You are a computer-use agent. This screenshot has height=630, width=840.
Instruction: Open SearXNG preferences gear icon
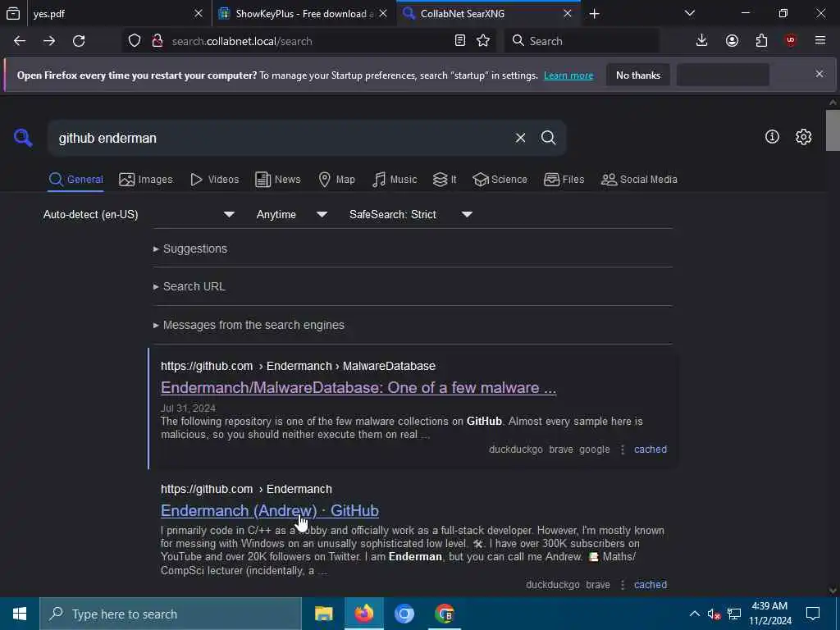click(804, 137)
